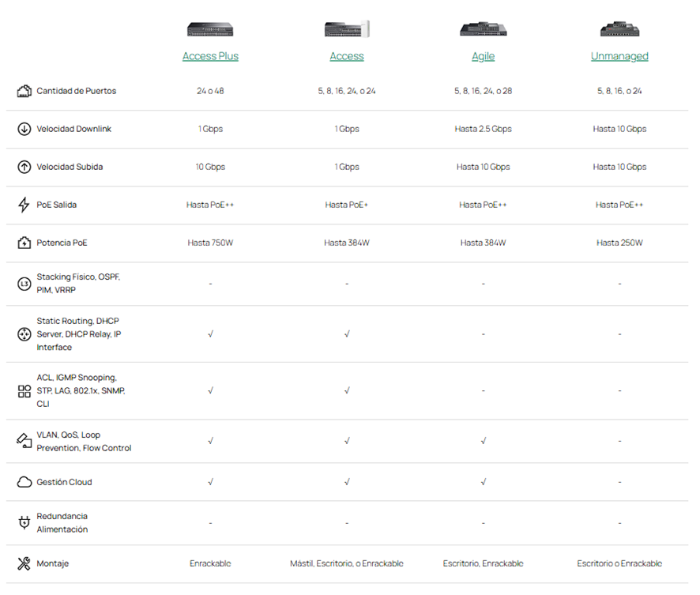The height and width of the screenshot is (595, 700).
Task: Click the Agile switch product image
Action: point(483,29)
